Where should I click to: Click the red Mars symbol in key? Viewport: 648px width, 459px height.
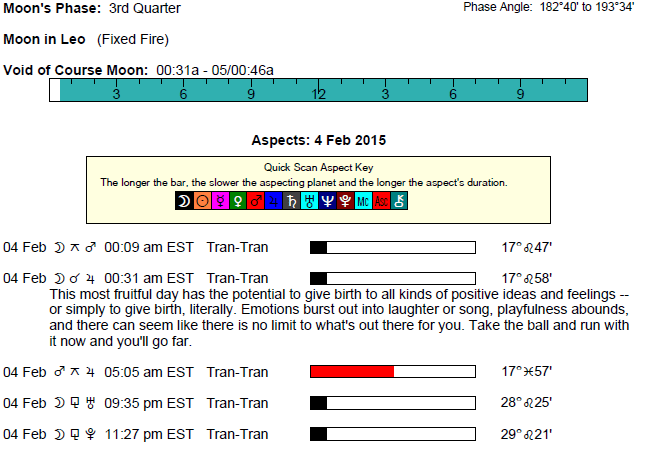tap(256, 201)
